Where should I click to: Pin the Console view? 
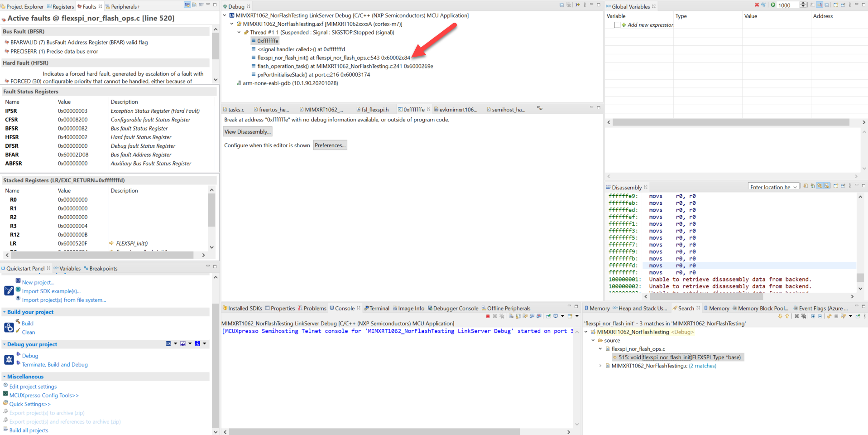pyautogui.click(x=548, y=316)
